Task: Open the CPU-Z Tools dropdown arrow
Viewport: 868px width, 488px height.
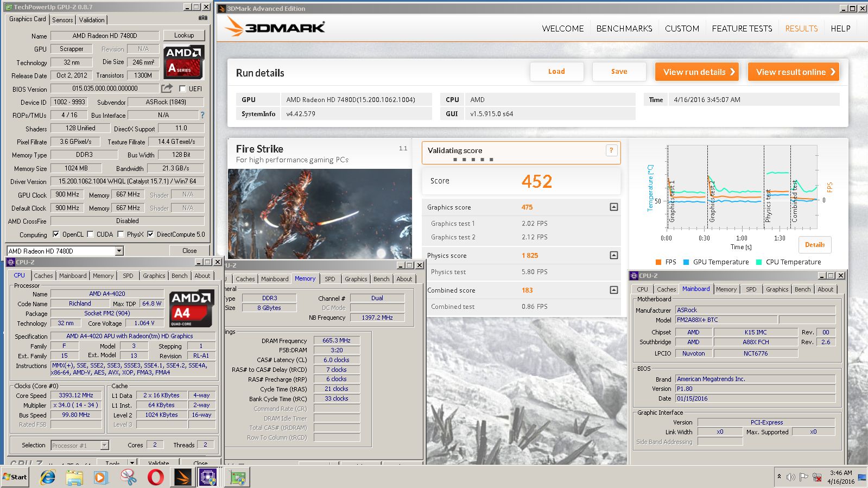Action: [132, 462]
